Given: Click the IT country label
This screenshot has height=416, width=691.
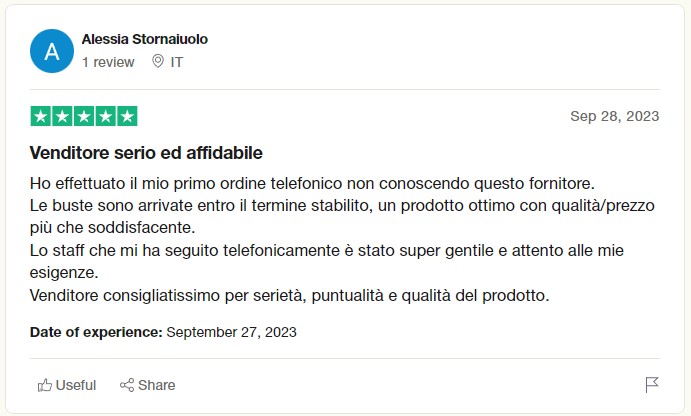Looking at the screenshot, I should [x=177, y=62].
